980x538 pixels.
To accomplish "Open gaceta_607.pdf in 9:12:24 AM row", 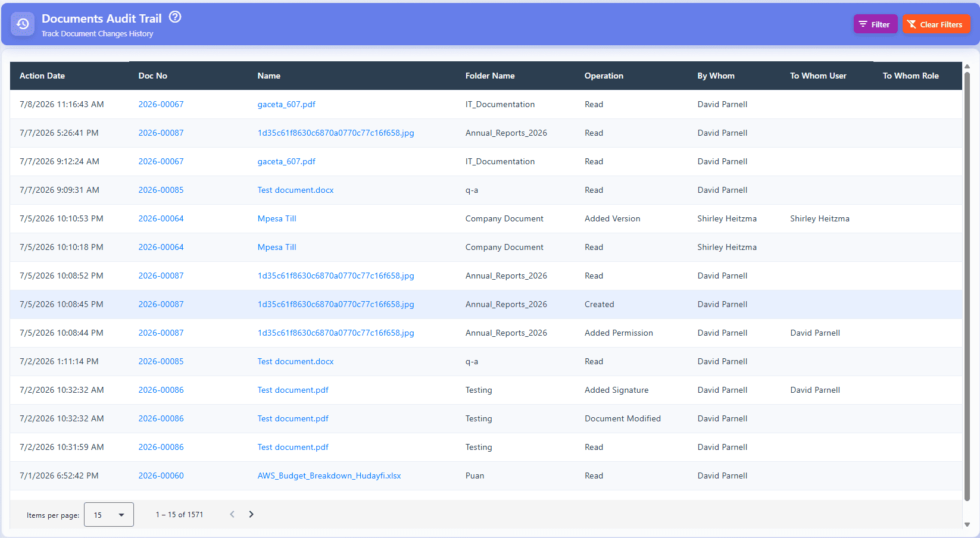I will [x=286, y=161].
